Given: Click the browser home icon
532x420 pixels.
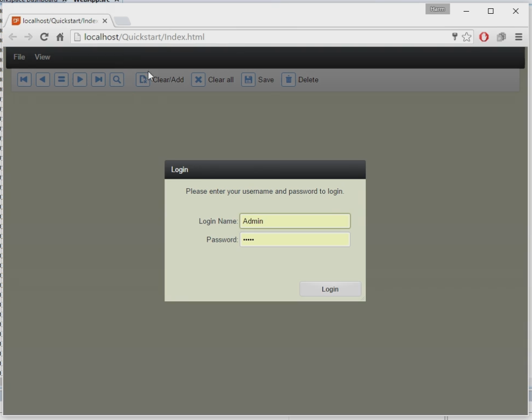Looking at the screenshot, I should point(60,37).
